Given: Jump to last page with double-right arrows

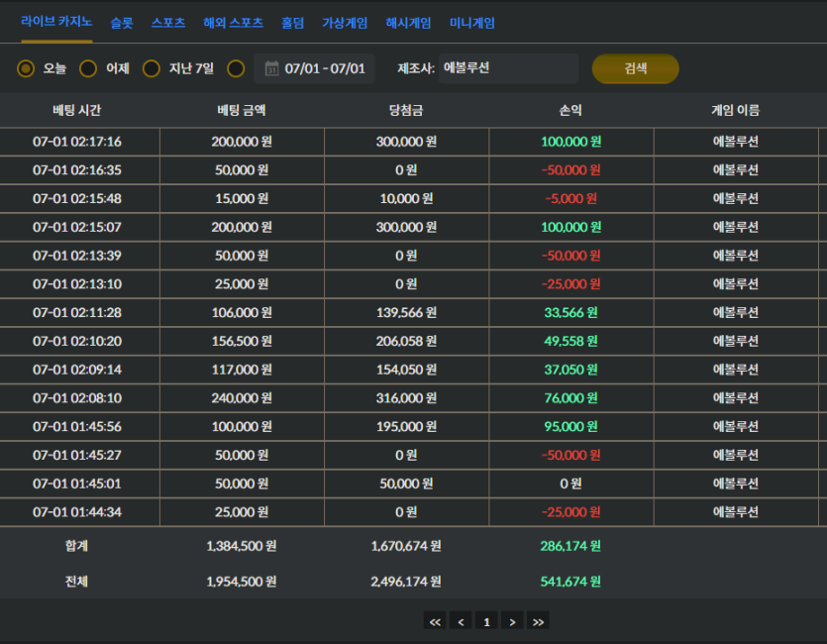Looking at the screenshot, I should tap(538, 622).
